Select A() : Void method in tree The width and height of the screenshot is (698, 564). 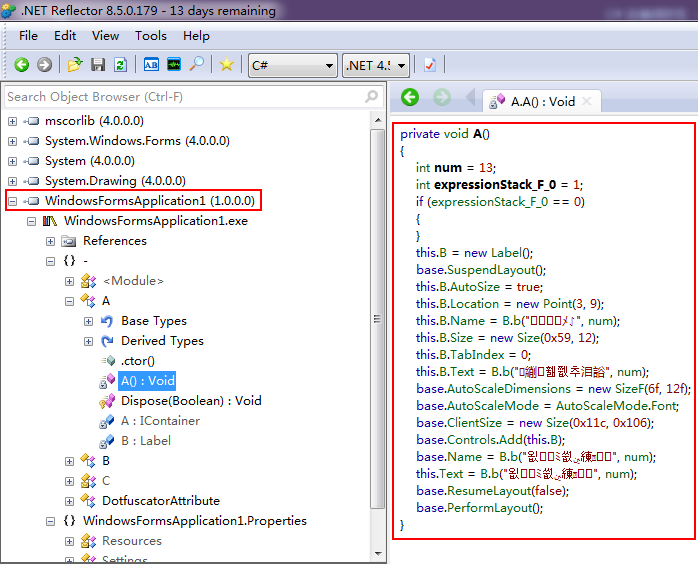[148, 381]
